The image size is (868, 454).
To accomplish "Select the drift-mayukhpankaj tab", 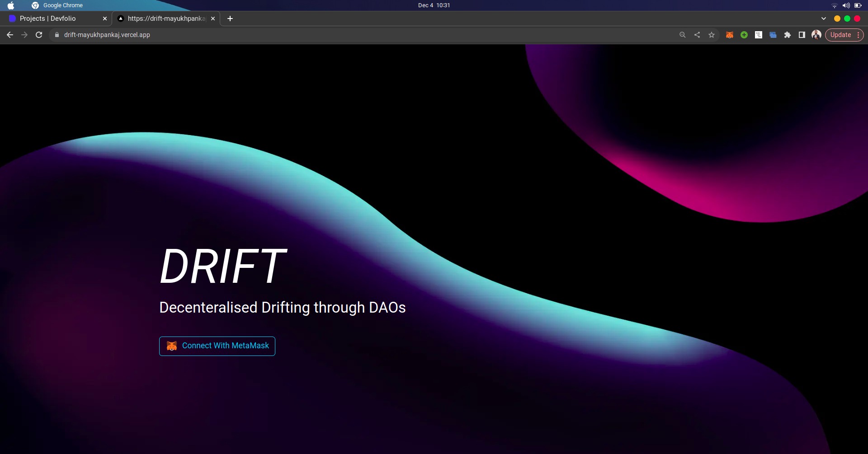I will [x=166, y=19].
